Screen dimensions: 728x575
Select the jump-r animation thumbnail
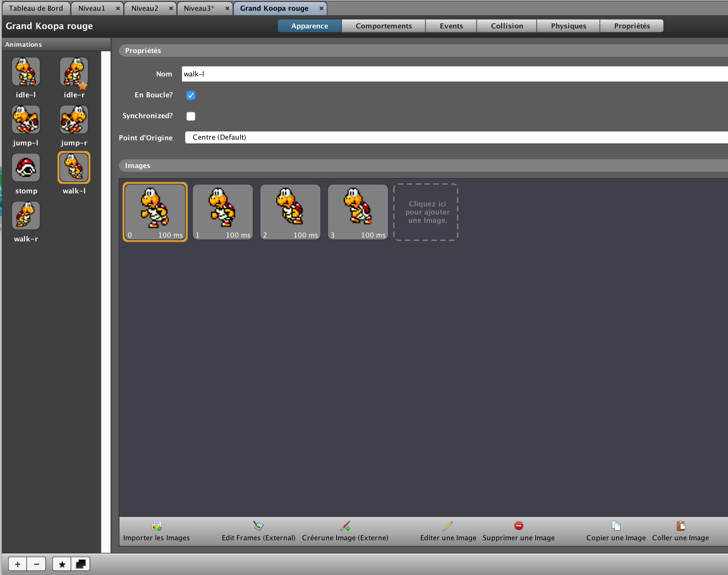tap(74, 119)
